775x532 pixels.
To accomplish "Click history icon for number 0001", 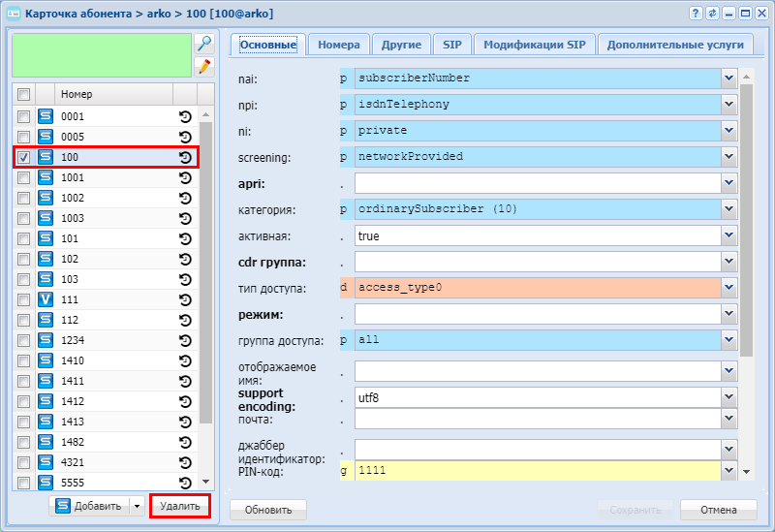I will point(185,116).
